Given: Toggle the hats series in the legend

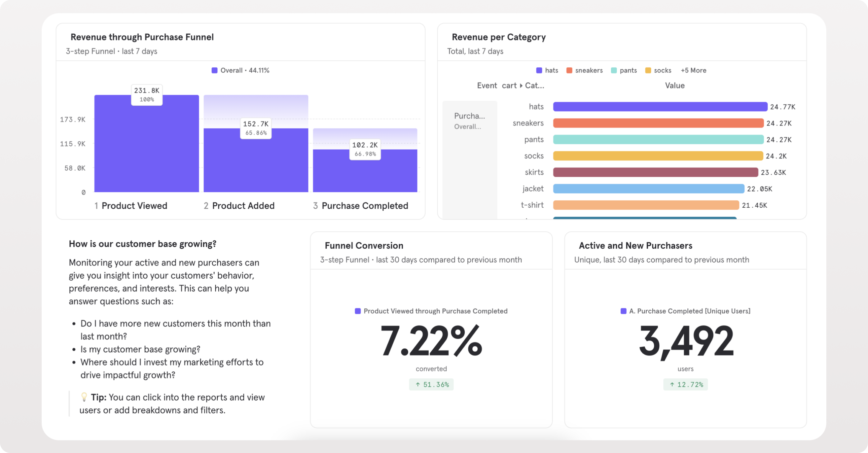Looking at the screenshot, I should (x=547, y=70).
